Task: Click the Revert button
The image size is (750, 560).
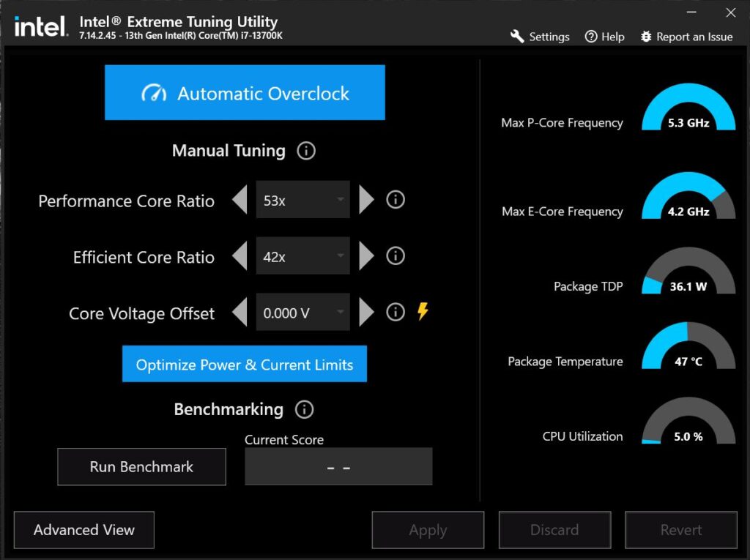Action: coord(681,530)
